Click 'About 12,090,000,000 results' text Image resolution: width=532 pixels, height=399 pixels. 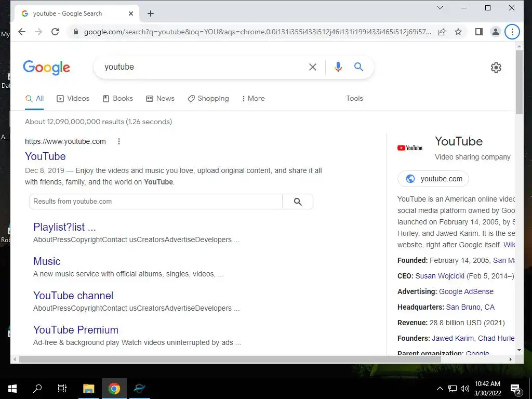point(98,122)
